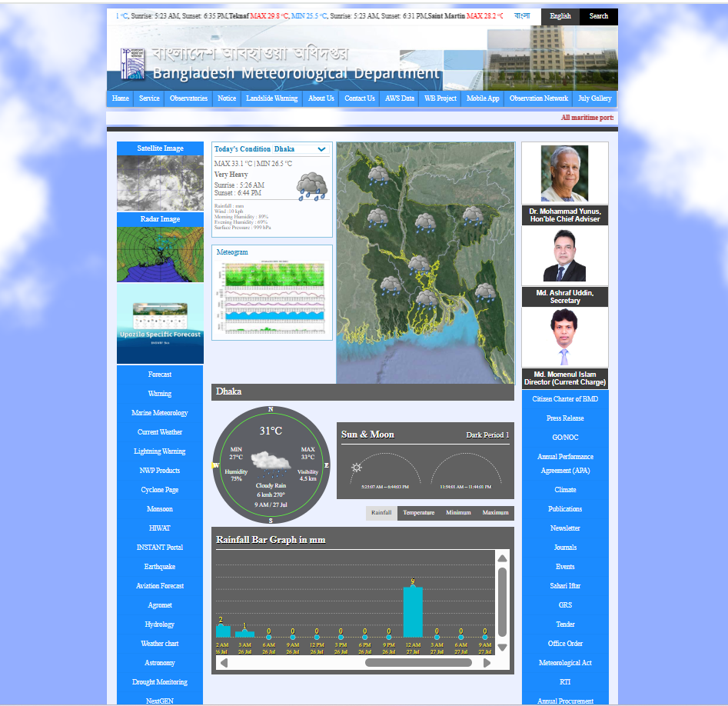Click the sun icon in Sun & Moon panel

click(357, 468)
